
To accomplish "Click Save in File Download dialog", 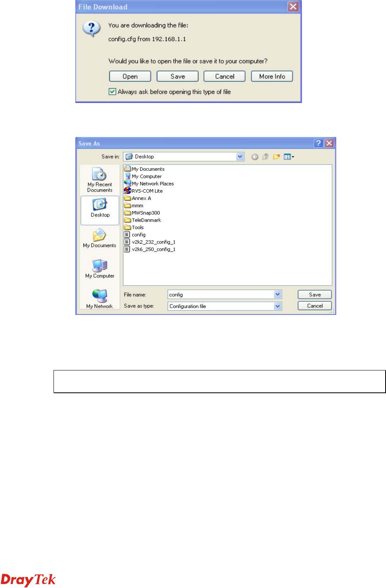I will coord(178,76).
